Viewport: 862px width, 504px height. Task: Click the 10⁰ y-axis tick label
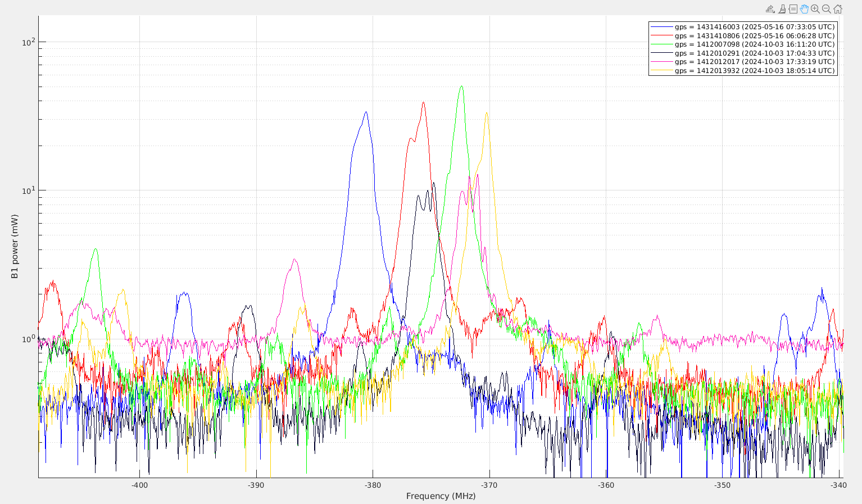point(28,338)
